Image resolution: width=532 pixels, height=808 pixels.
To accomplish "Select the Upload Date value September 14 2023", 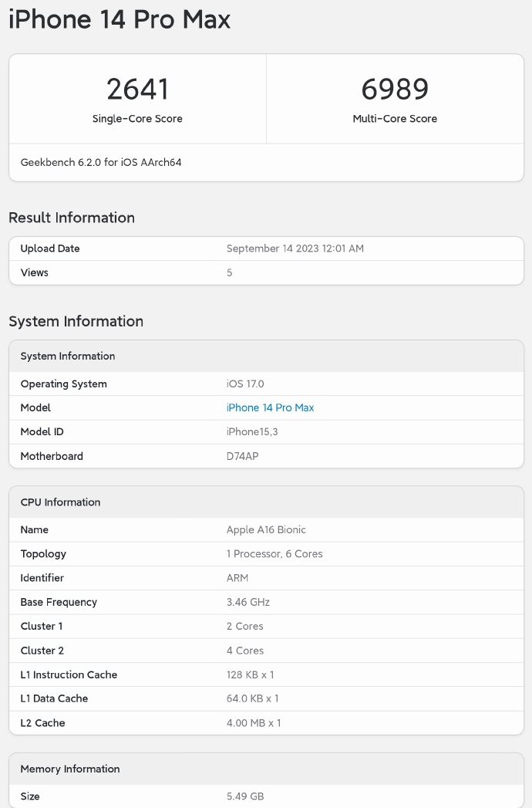I will point(295,248).
